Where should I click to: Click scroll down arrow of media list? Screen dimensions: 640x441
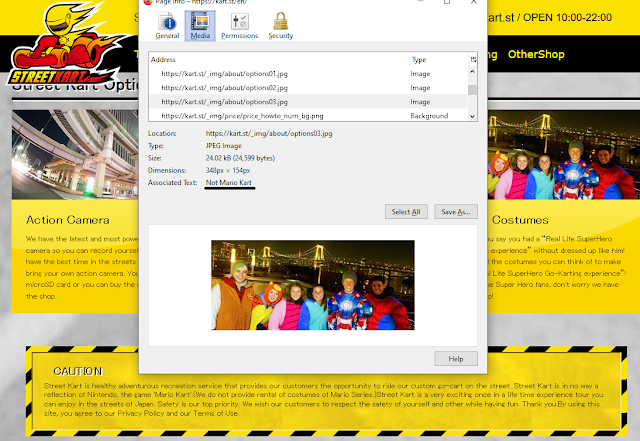tap(472, 116)
